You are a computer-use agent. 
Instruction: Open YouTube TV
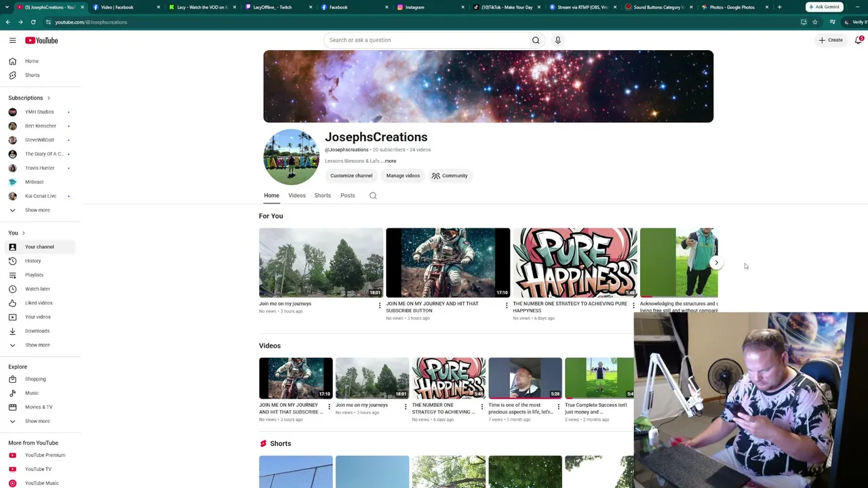click(39, 469)
